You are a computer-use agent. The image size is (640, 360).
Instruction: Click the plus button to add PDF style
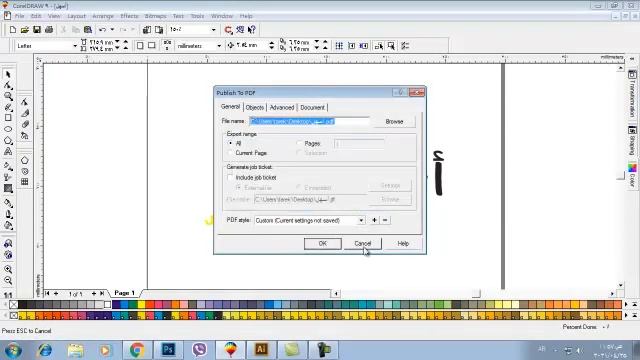(374, 220)
